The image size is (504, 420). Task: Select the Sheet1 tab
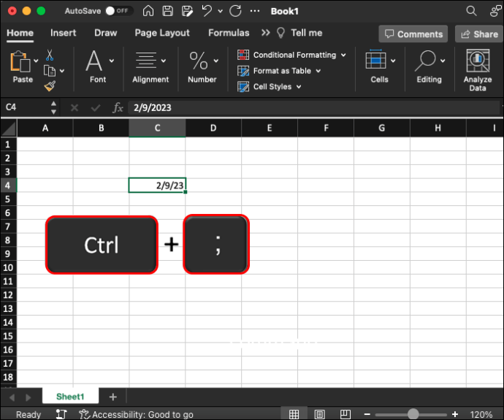pos(70,397)
